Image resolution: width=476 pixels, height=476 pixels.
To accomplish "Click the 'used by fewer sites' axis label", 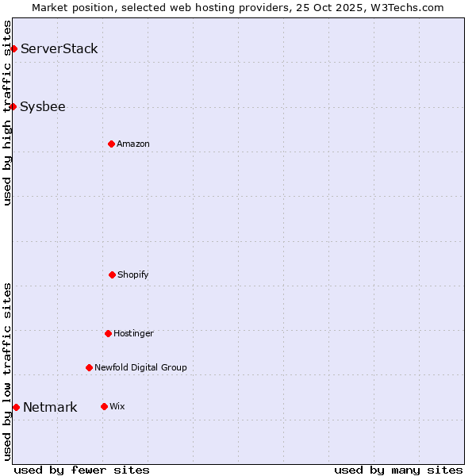I will (x=82, y=470).
